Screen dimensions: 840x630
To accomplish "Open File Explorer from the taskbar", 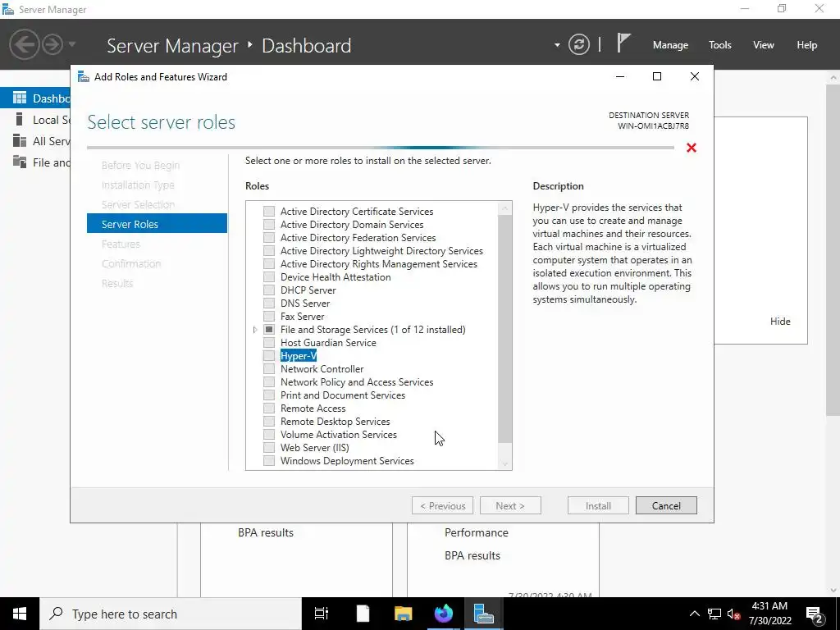I will click(x=403, y=614).
